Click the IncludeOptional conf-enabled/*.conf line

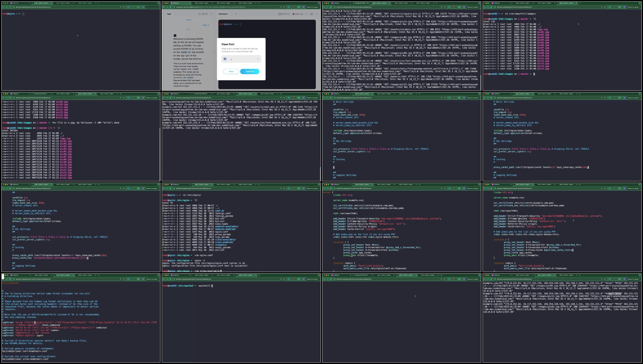pos(25,351)
